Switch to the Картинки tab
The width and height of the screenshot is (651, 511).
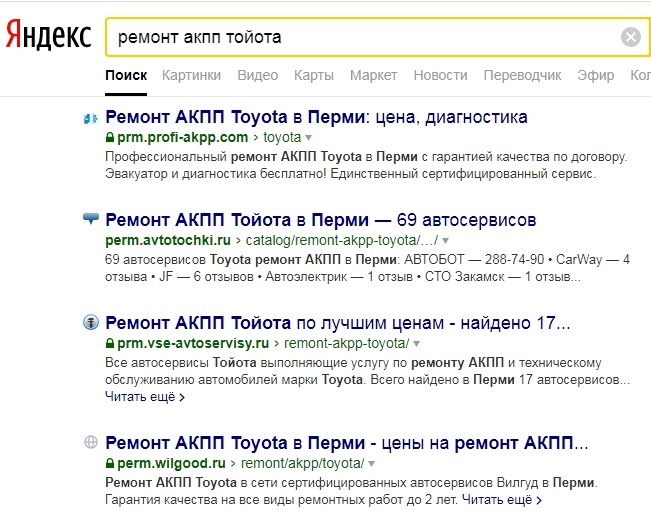[x=191, y=76]
